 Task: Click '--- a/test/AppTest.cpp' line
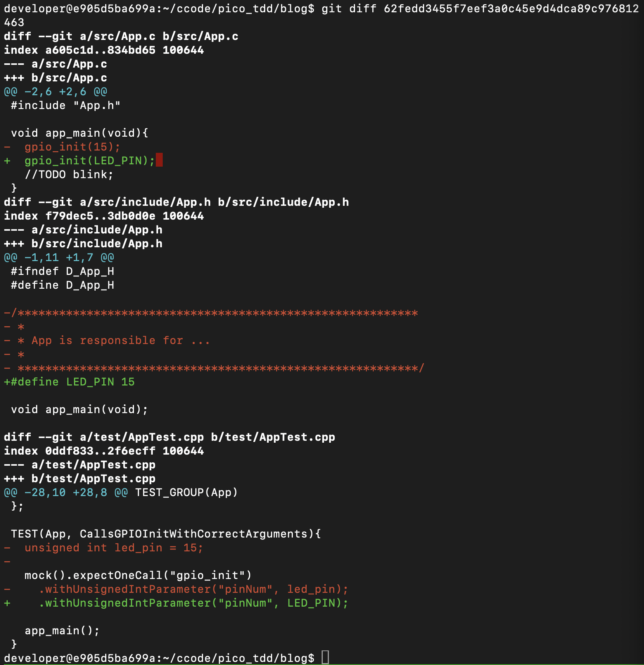[x=80, y=465]
